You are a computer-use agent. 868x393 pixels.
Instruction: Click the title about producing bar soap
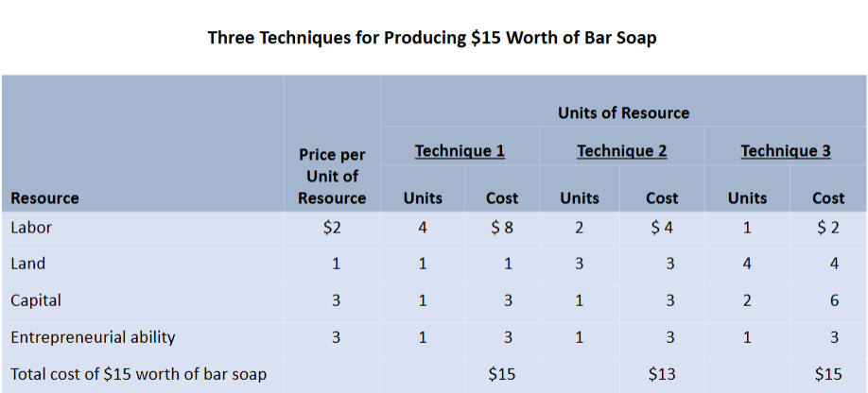click(432, 39)
